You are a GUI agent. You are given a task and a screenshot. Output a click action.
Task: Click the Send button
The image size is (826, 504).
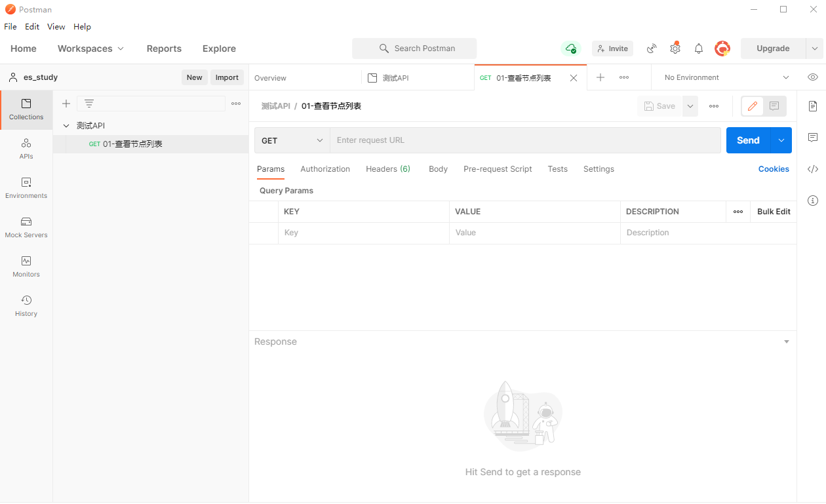(748, 140)
